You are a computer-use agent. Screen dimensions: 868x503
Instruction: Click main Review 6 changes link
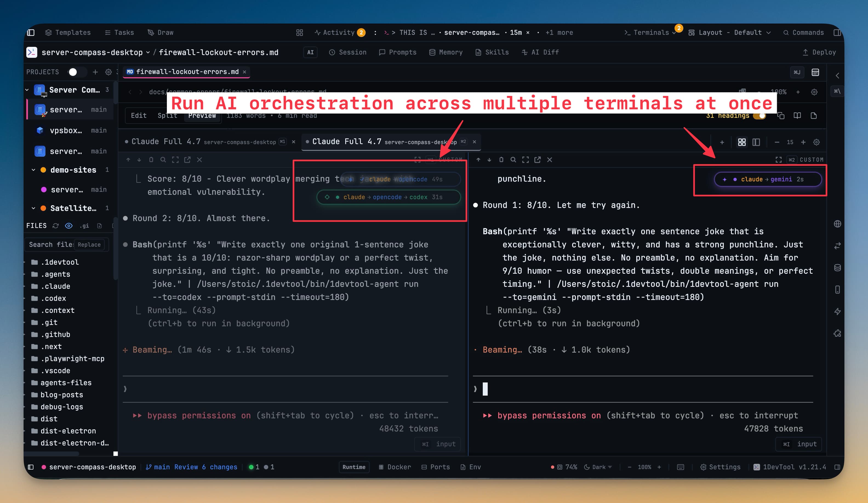tap(192, 467)
